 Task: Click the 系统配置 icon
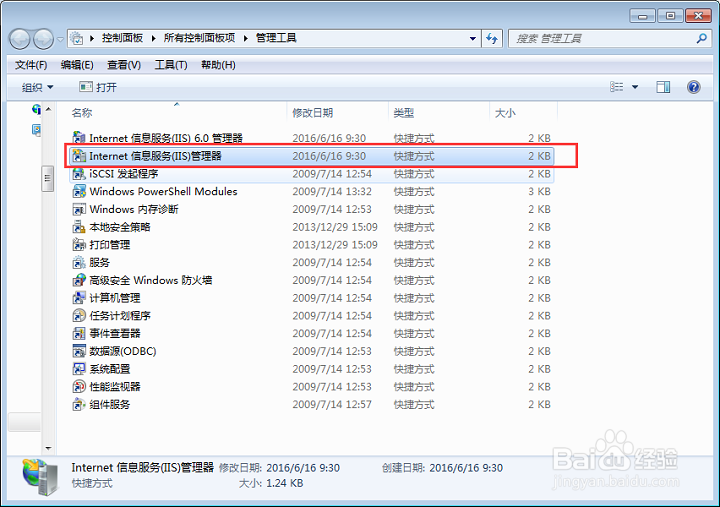(x=79, y=369)
